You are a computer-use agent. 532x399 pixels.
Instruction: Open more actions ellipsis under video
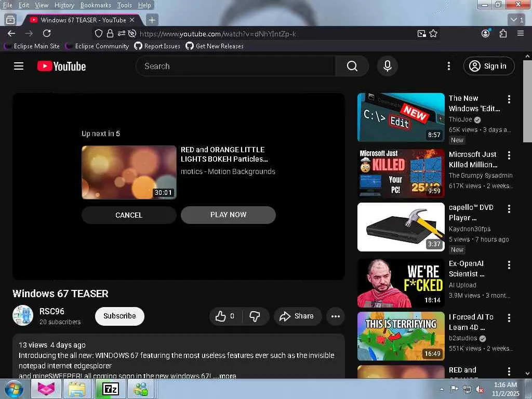click(336, 316)
